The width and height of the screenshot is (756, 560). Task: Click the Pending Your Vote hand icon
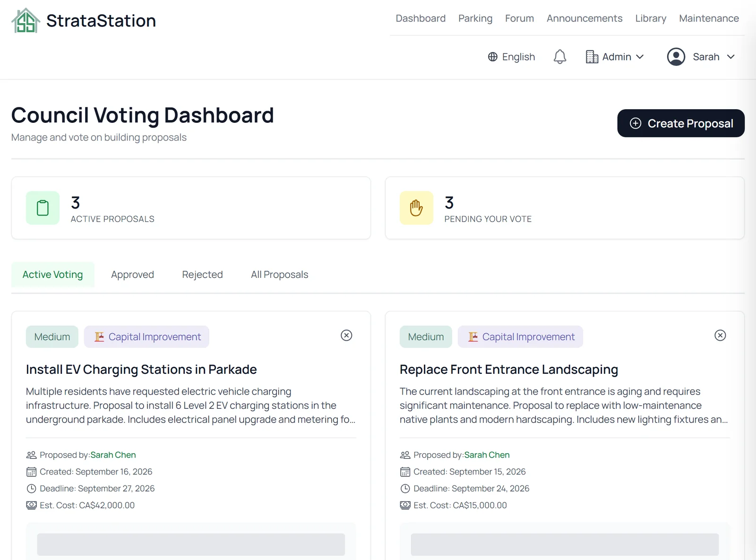(x=416, y=208)
